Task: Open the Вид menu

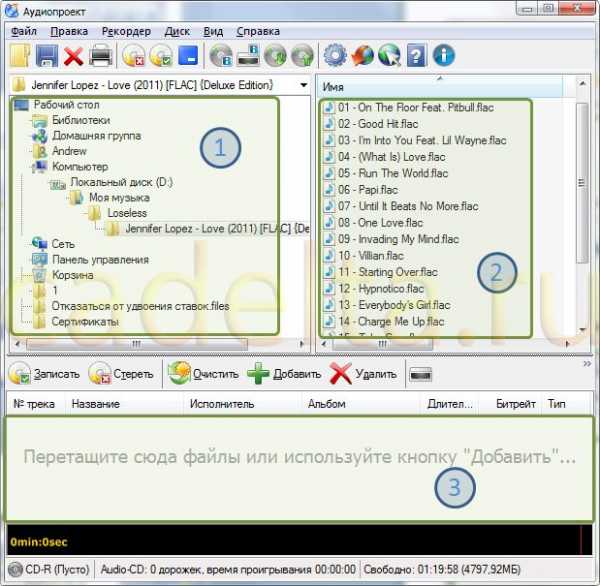Action: [x=213, y=31]
